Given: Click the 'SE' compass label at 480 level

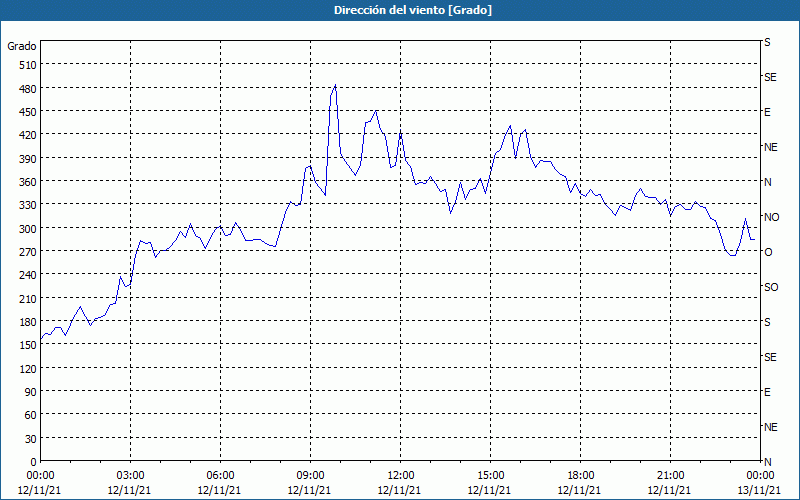Looking at the screenshot, I should tap(770, 77).
